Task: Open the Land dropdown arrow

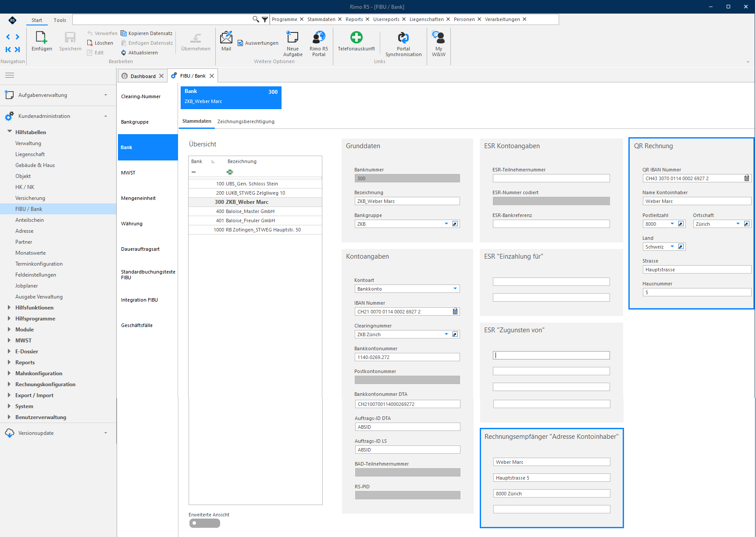Action: tap(672, 247)
